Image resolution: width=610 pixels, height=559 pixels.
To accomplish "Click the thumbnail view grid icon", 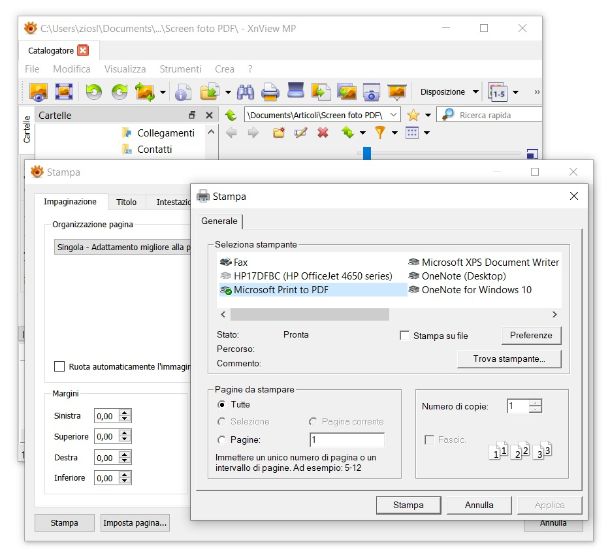I will click(x=412, y=133).
